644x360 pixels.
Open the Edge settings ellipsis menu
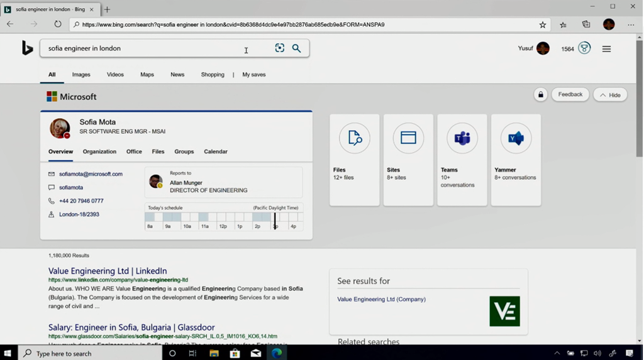tap(631, 25)
